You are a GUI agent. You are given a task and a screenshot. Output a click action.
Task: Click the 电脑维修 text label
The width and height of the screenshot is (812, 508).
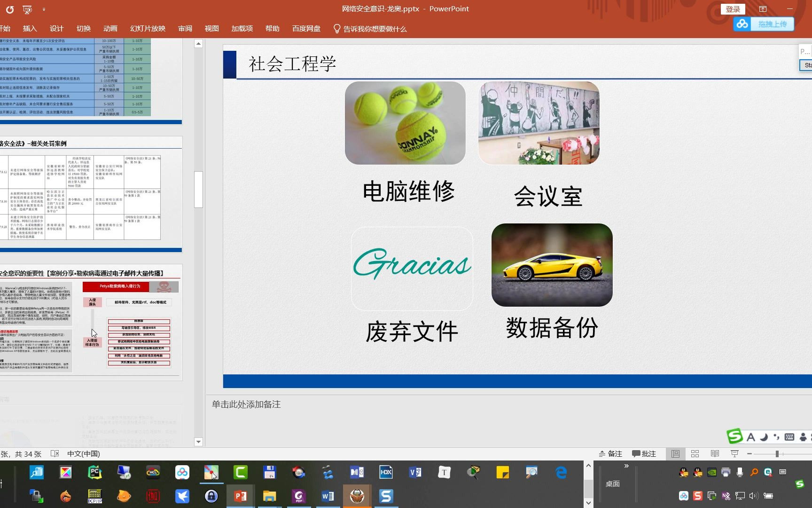pos(409,191)
